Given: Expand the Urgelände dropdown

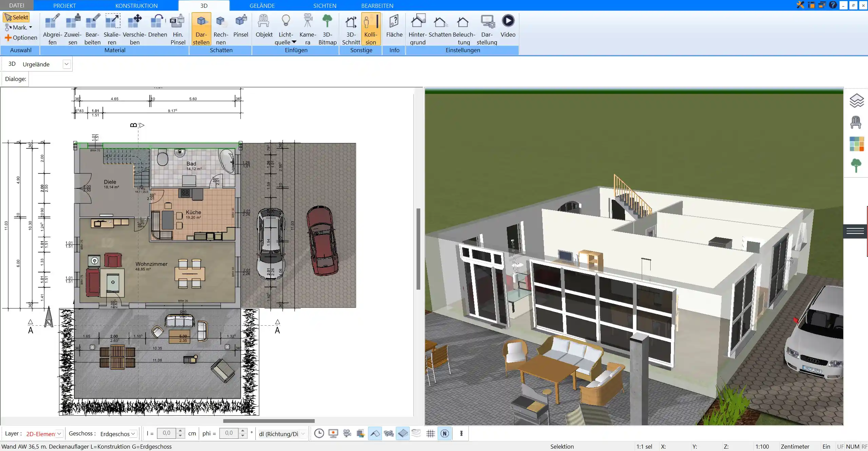Looking at the screenshot, I should point(66,64).
